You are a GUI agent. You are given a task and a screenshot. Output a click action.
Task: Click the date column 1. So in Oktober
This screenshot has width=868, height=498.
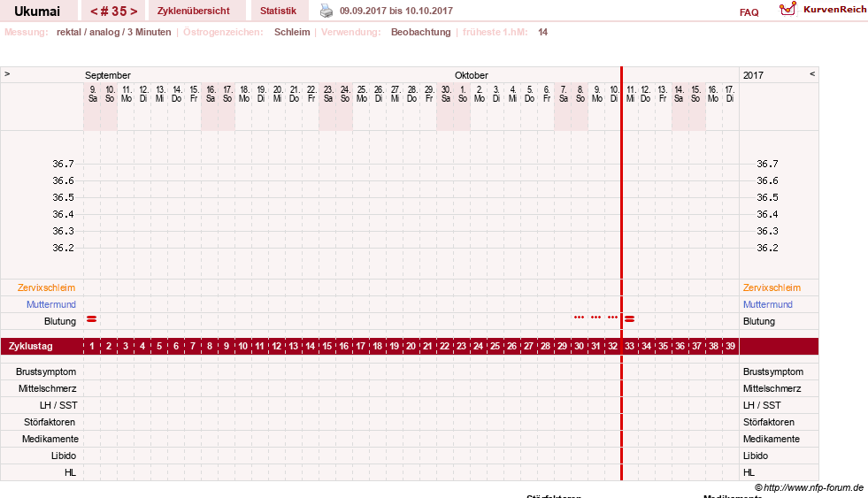click(x=462, y=94)
